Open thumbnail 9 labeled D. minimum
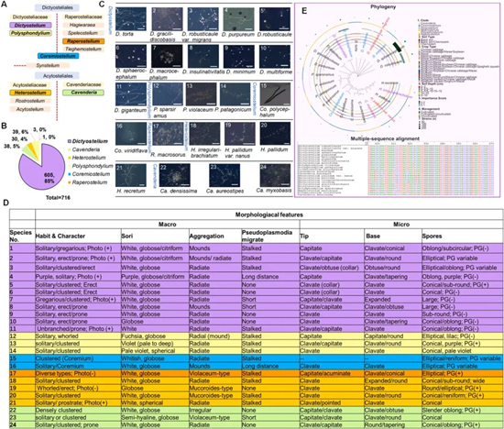Screen dimensions: 504x429 pos(239,56)
